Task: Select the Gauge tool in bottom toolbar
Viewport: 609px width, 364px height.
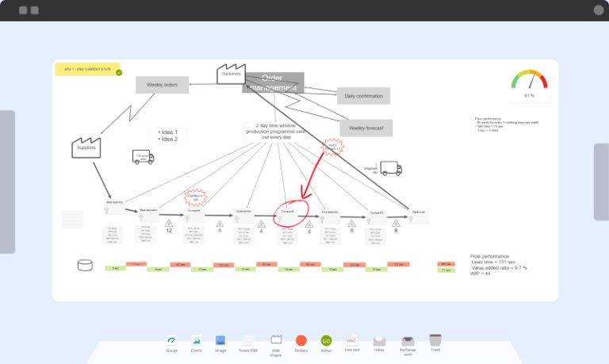Action: point(171,340)
